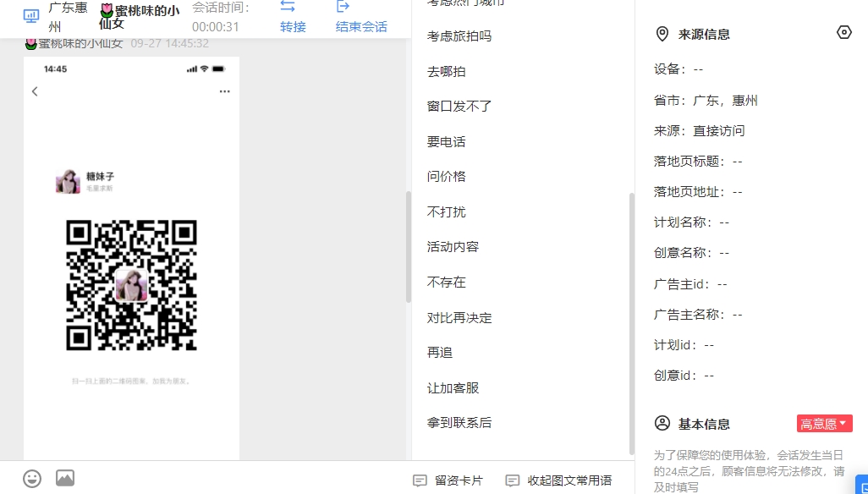This screenshot has height=494, width=868.
Task: Select quick phrase 活动内容
Action: [453, 247]
